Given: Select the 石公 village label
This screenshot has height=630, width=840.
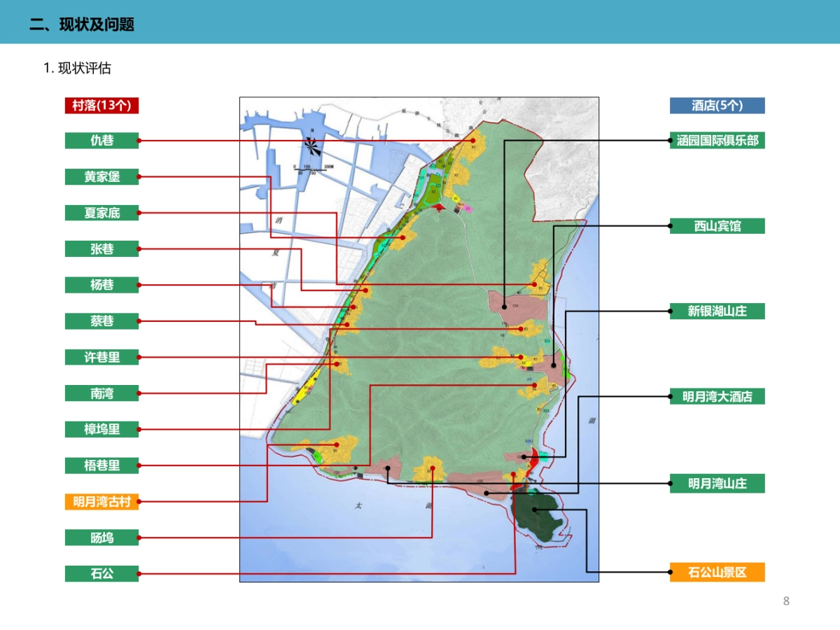Looking at the screenshot, I should point(102,574).
